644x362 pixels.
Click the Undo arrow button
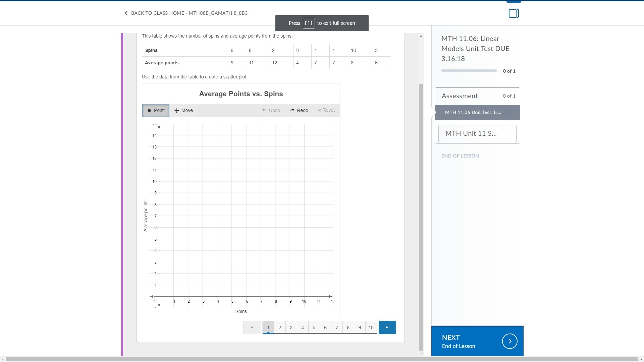pyautogui.click(x=271, y=110)
